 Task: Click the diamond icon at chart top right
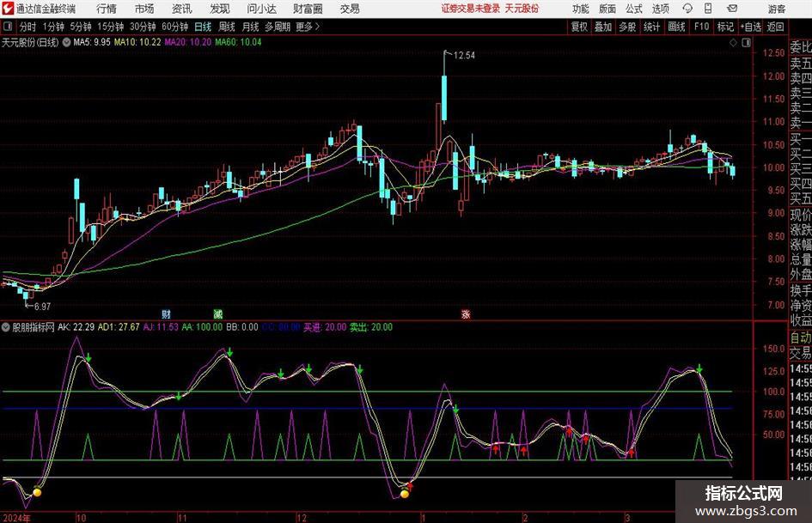point(733,43)
